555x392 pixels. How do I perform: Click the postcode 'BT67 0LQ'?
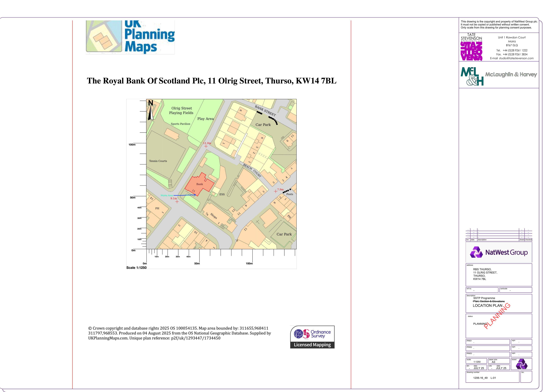512,45
